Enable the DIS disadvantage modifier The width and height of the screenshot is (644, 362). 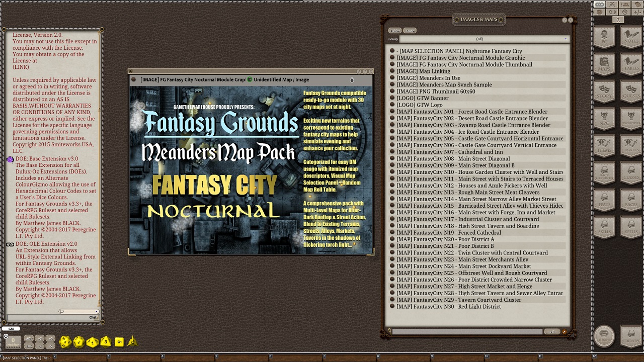pos(29,346)
